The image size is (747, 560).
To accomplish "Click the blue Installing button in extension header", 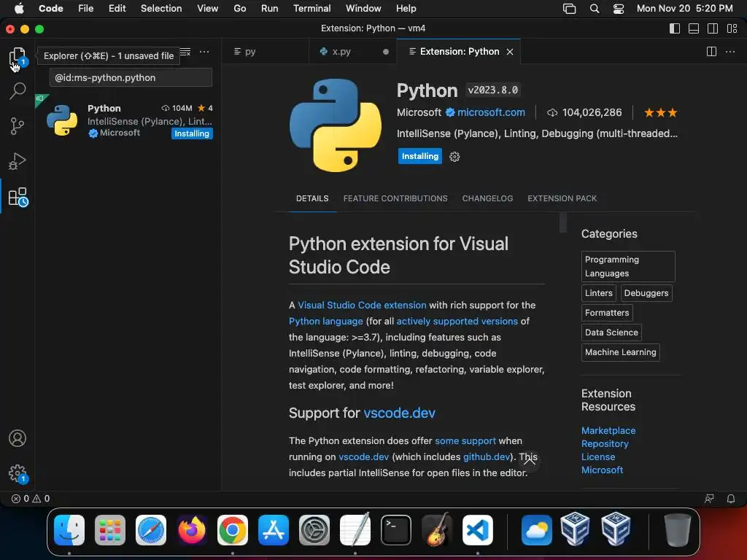I will pyautogui.click(x=419, y=156).
